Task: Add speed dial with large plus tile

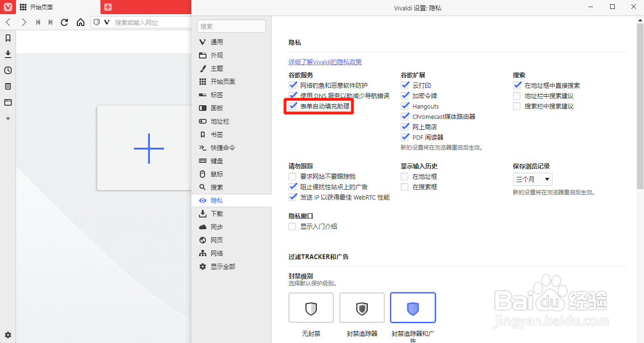Action: (x=149, y=148)
